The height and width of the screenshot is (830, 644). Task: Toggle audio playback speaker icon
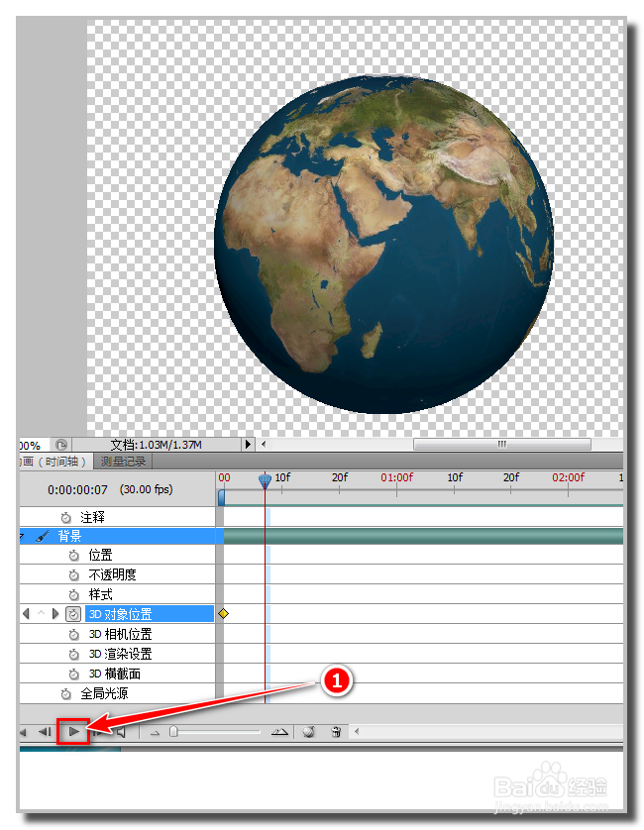tap(121, 732)
